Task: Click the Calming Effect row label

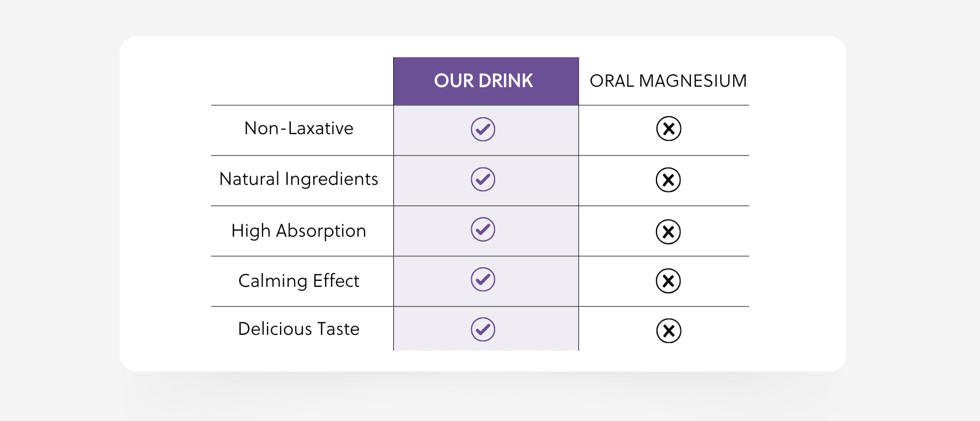Action: [299, 281]
